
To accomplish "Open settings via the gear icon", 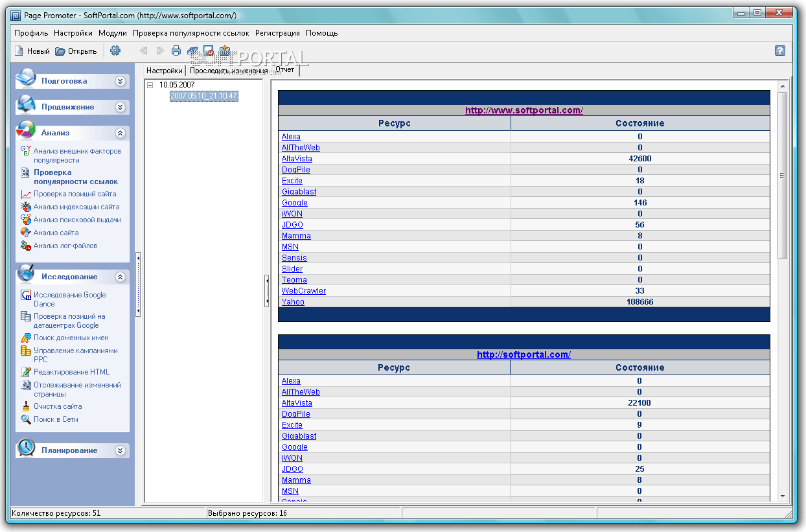I will point(115,51).
